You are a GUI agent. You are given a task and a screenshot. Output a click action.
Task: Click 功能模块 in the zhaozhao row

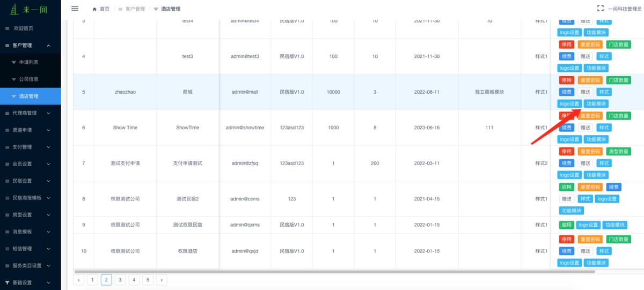tap(596, 104)
